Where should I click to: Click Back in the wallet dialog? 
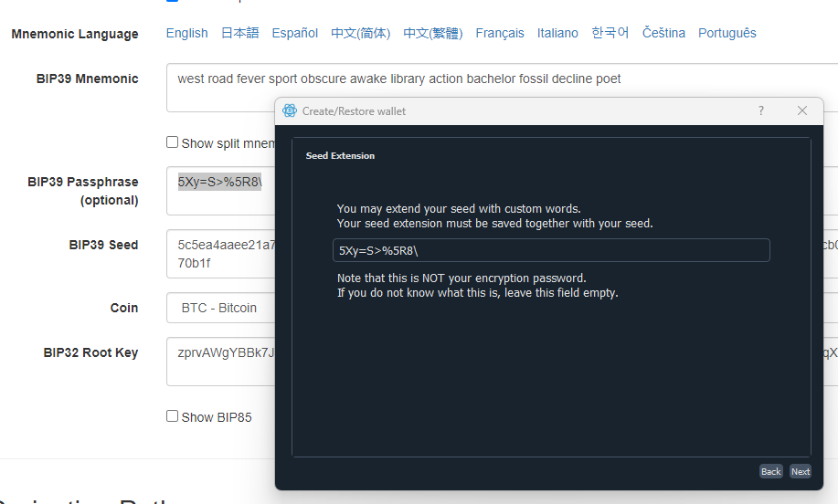coord(771,471)
